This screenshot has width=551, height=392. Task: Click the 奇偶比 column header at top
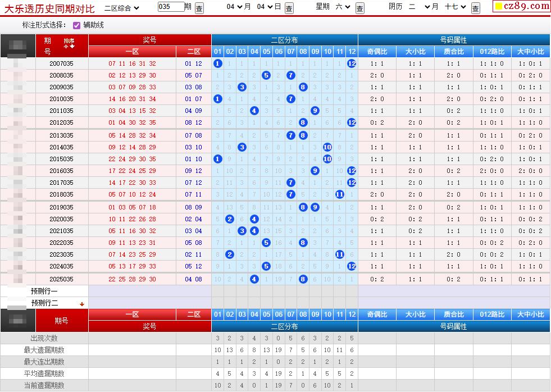click(x=377, y=52)
